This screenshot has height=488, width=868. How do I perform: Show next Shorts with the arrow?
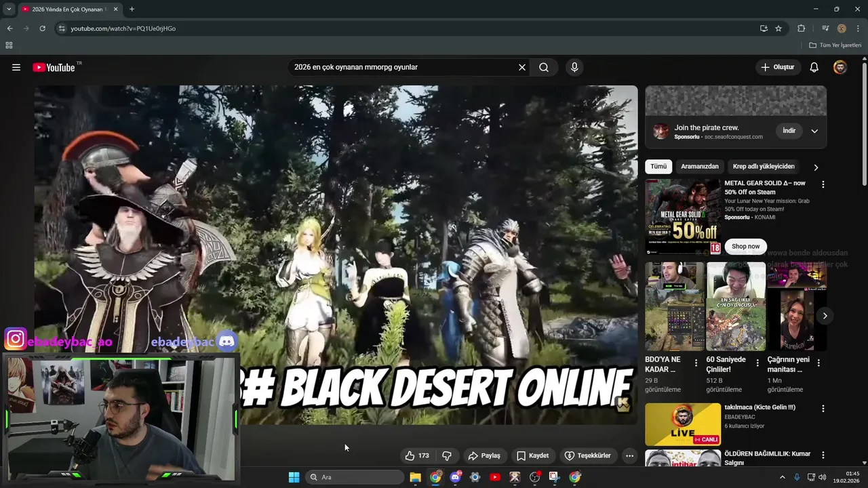coord(825,316)
